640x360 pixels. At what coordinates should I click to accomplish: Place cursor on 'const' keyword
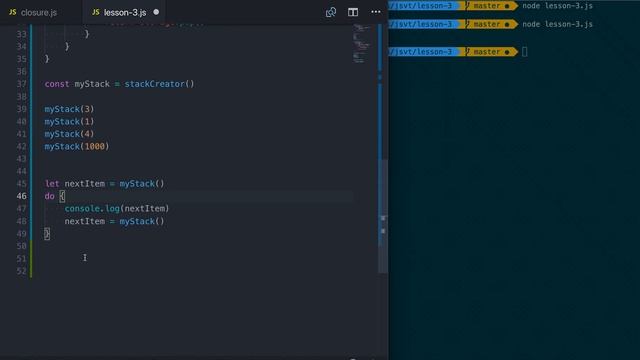(x=57, y=84)
